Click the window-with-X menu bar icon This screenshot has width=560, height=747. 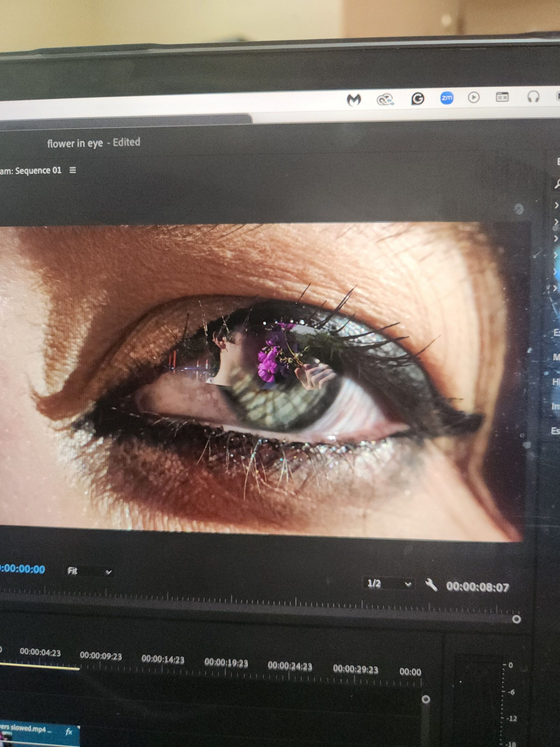[502, 97]
